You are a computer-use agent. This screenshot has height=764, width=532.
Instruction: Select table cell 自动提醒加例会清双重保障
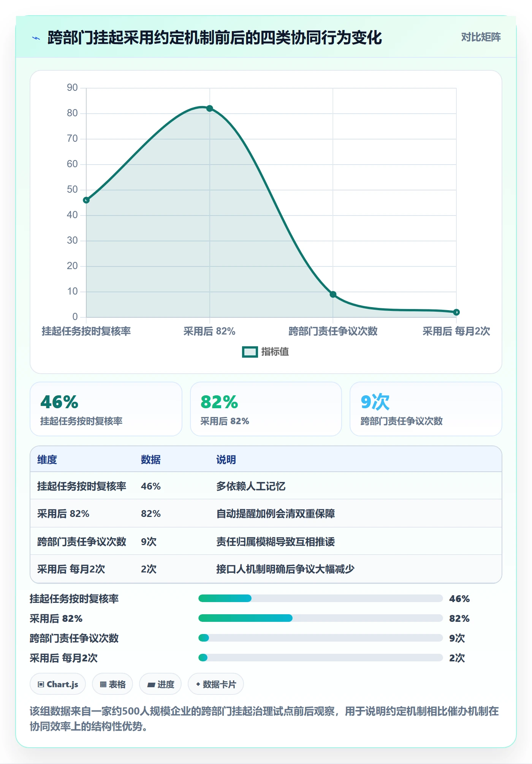point(275,514)
